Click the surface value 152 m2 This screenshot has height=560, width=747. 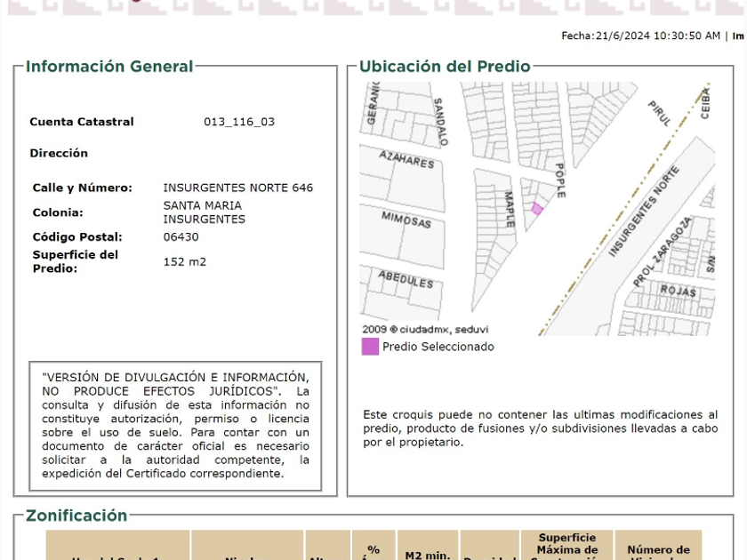click(x=185, y=261)
